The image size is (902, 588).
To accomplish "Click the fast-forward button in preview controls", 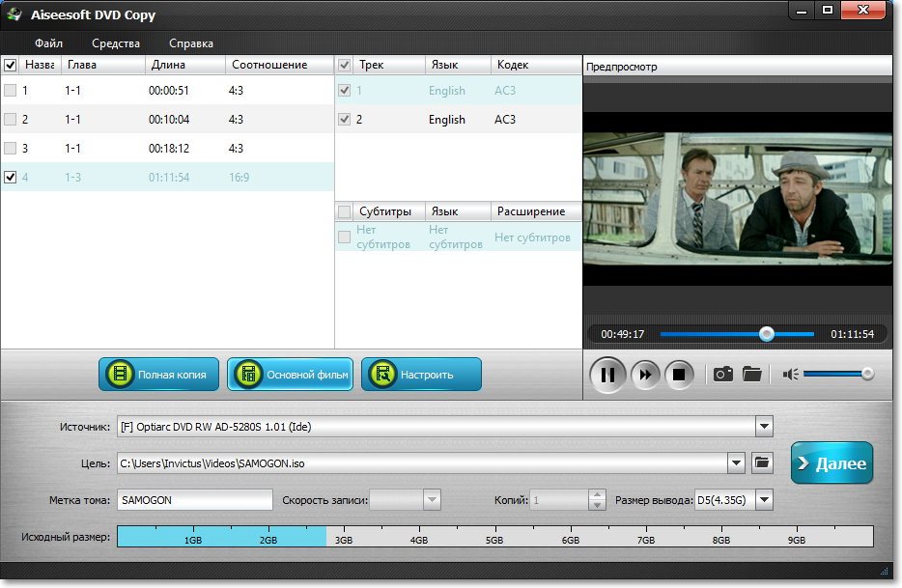I will pos(645,375).
